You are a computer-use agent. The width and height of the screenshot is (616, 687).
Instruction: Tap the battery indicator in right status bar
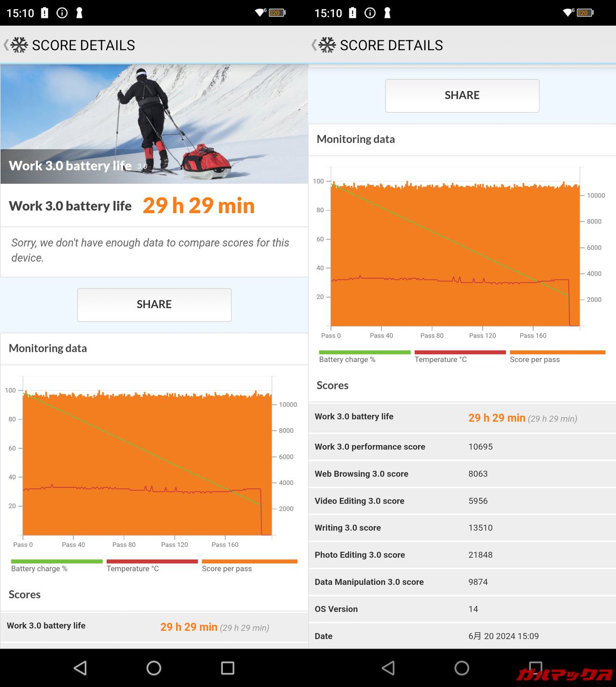click(585, 13)
